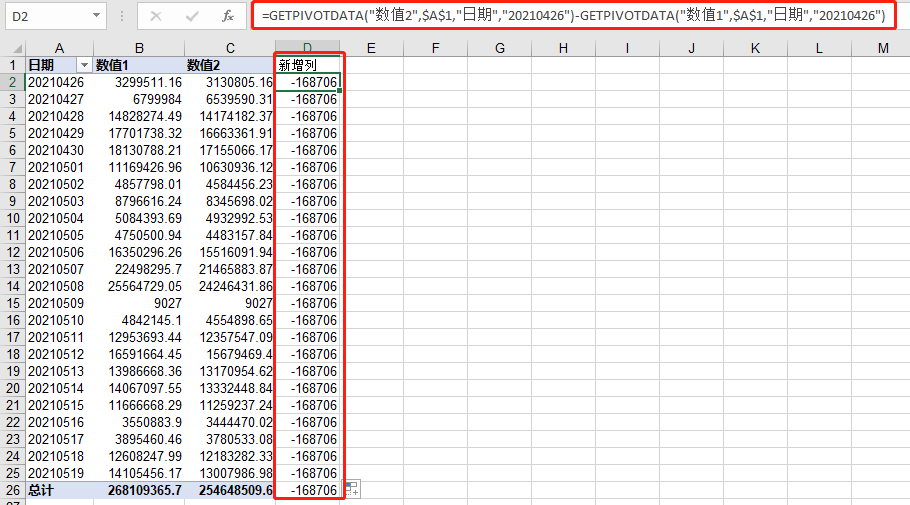The image size is (910, 505).
Task: Click cell with value 15679469.4
Action: [x=230, y=354]
